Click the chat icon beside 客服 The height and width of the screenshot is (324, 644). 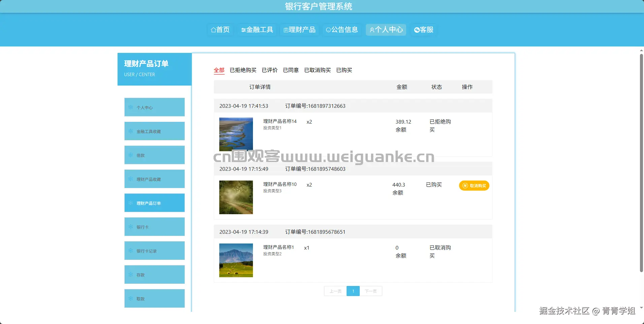pyautogui.click(x=417, y=30)
